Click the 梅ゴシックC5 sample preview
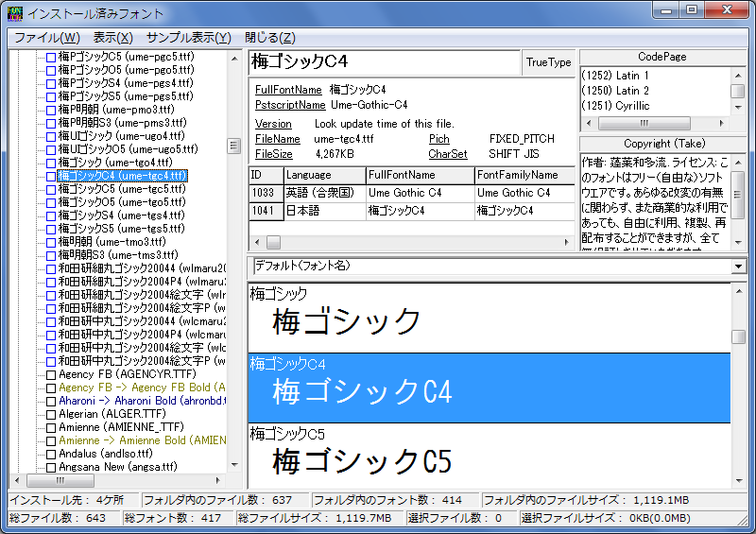756x534 pixels. coord(490,456)
